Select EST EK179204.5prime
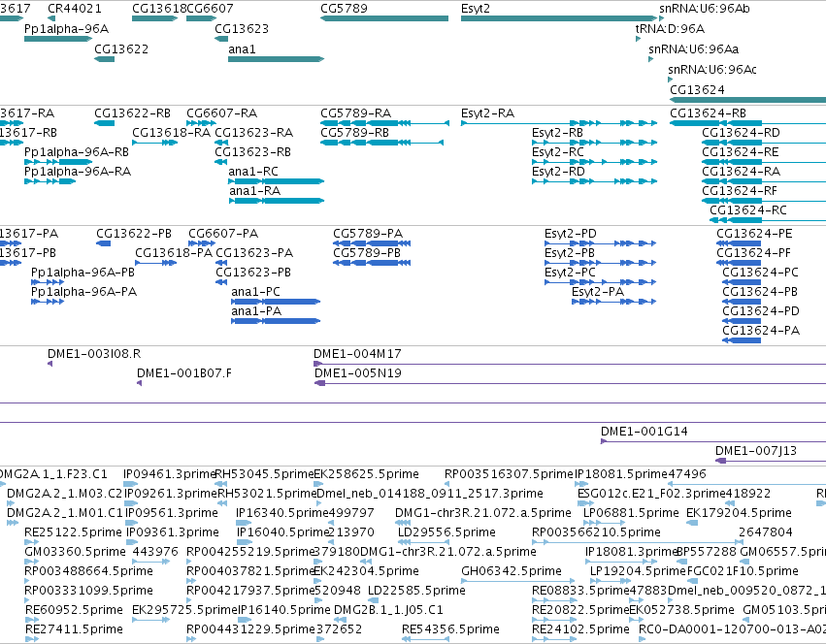This screenshot has width=826, height=644. 739,513
